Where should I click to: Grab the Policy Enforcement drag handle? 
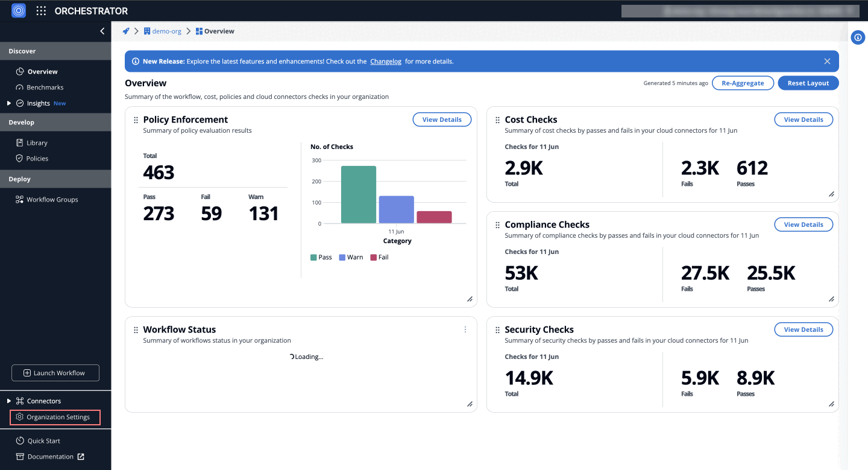[x=136, y=120]
